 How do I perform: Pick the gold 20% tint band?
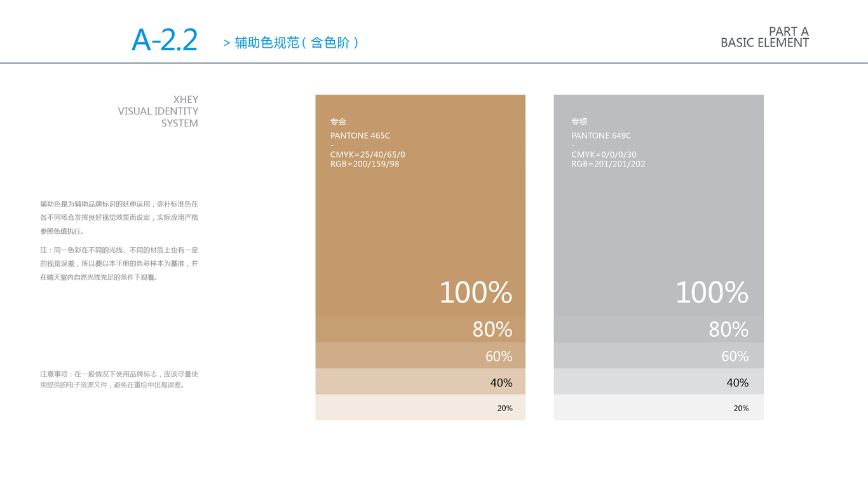point(420,407)
